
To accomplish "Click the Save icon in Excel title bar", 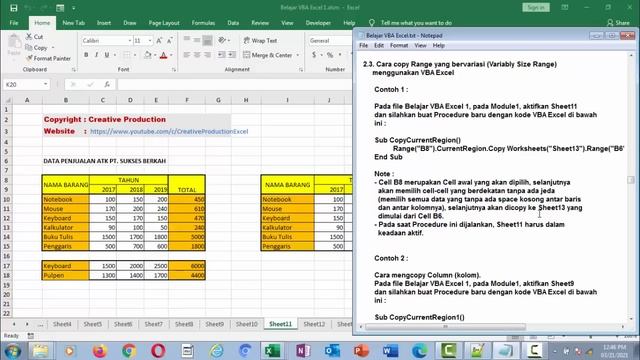I will (x=13, y=8).
